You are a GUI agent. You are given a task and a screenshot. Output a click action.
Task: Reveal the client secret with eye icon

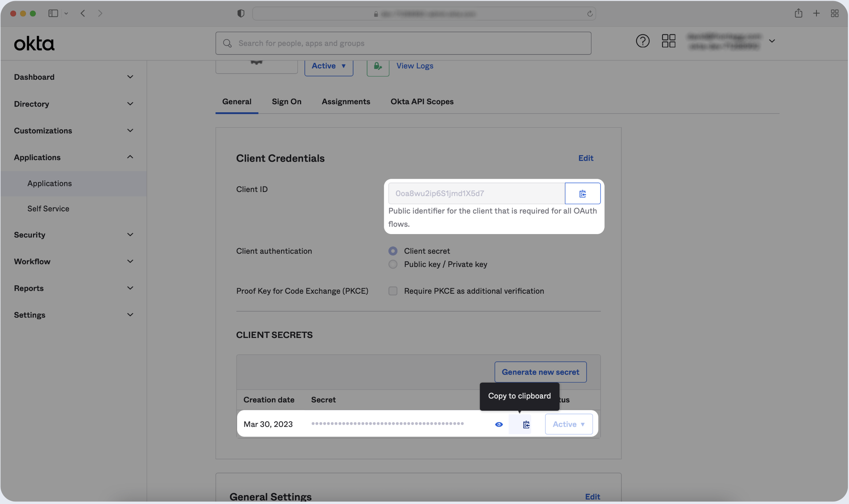[x=498, y=424]
